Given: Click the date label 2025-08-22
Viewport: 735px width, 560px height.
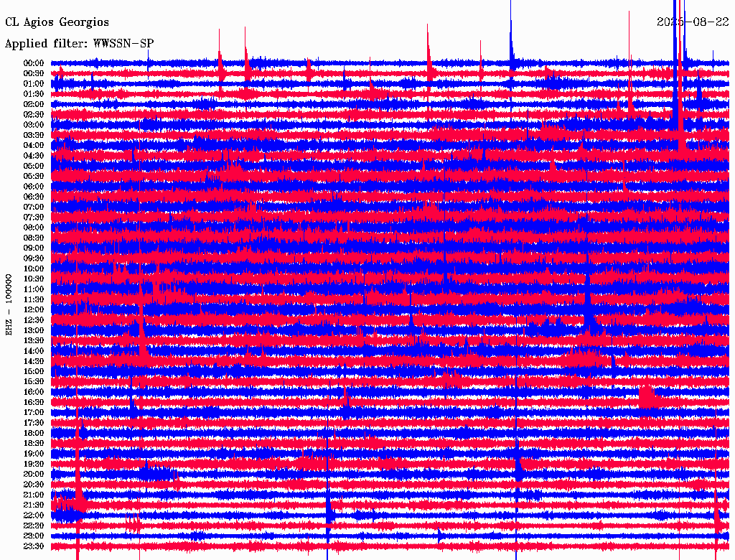Looking at the screenshot, I should 693,22.
